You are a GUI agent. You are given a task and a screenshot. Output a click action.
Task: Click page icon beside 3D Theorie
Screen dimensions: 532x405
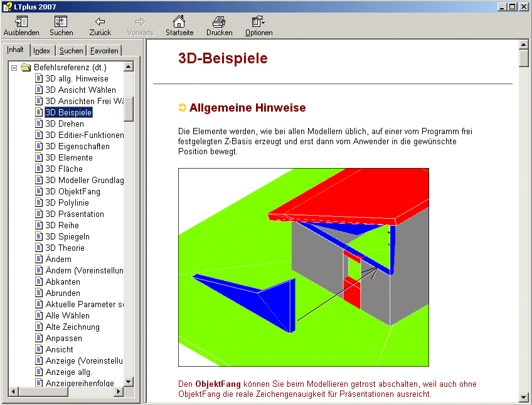point(39,248)
